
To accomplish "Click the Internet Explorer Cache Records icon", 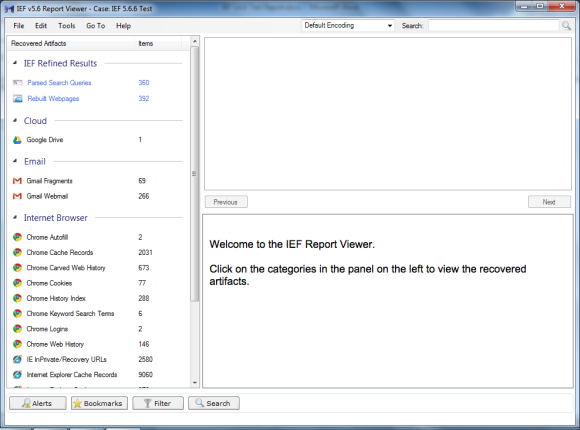I will tap(17, 374).
